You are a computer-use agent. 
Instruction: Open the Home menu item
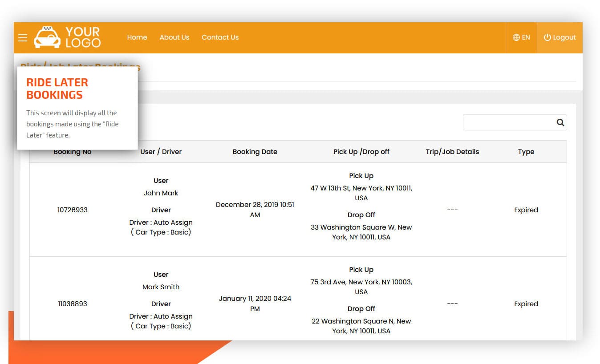(x=137, y=37)
